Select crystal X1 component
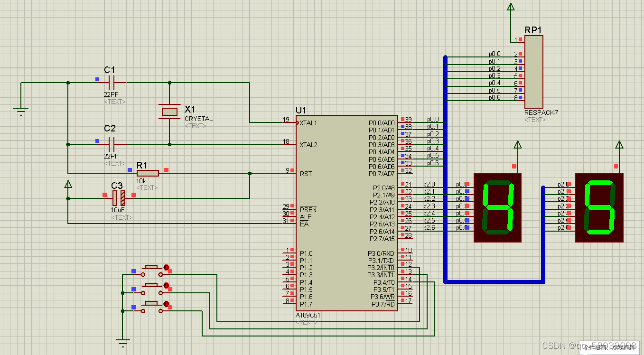The width and height of the screenshot is (644, 355). click(x=169, y=112)
